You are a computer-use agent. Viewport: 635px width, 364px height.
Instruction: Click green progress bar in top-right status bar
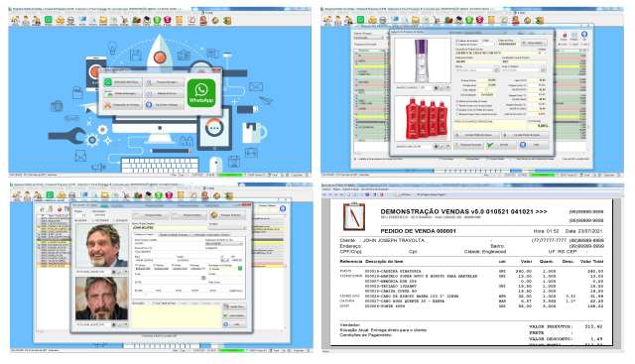(542, 175)
